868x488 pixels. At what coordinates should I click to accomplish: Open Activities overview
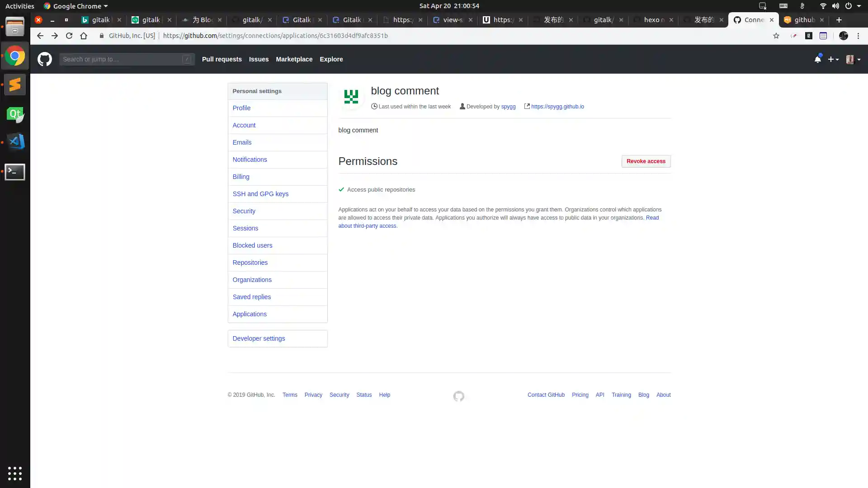19,6
